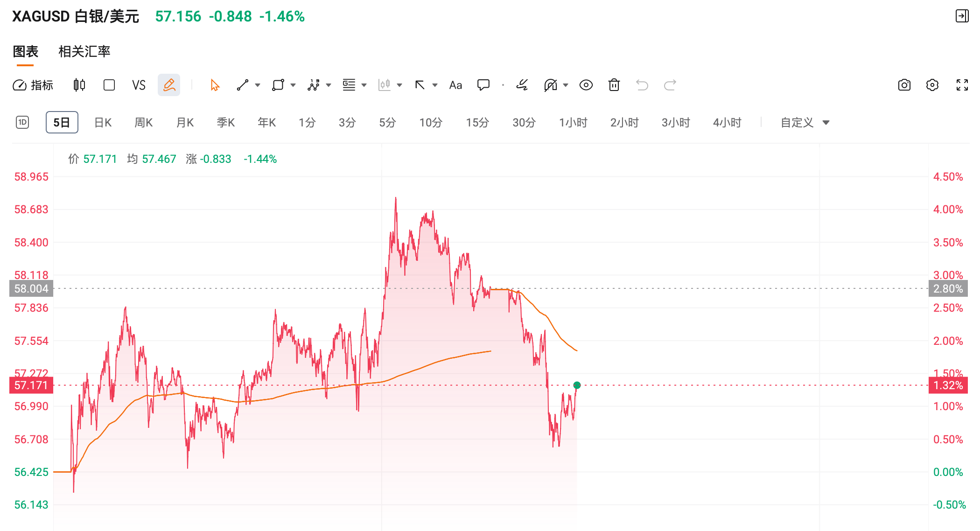Take a chart screenshot with camera icon

click(x=904, y=85)
